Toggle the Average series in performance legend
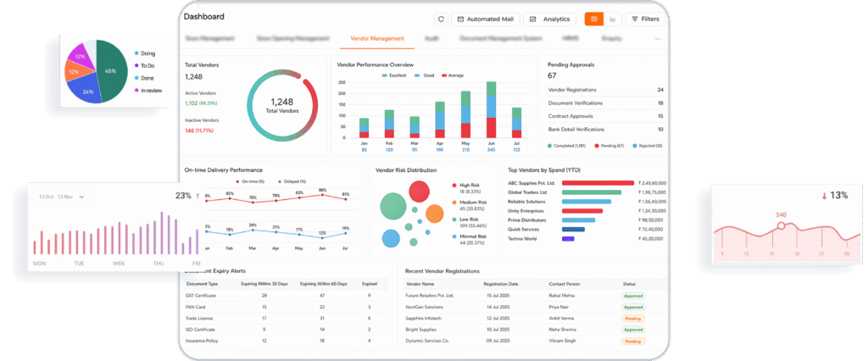 [x=453, y=75]
